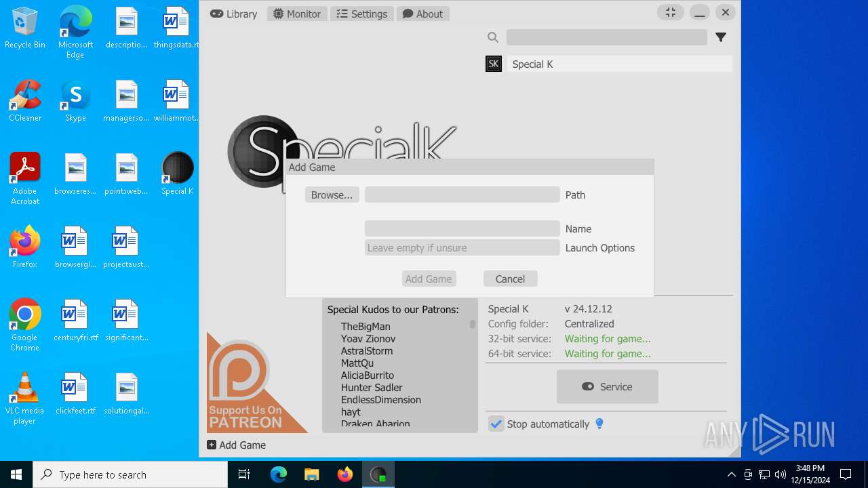Cancel the Add Game dialog
The height and width of the screenshot is (488, 868).
[x=510, y=279]
